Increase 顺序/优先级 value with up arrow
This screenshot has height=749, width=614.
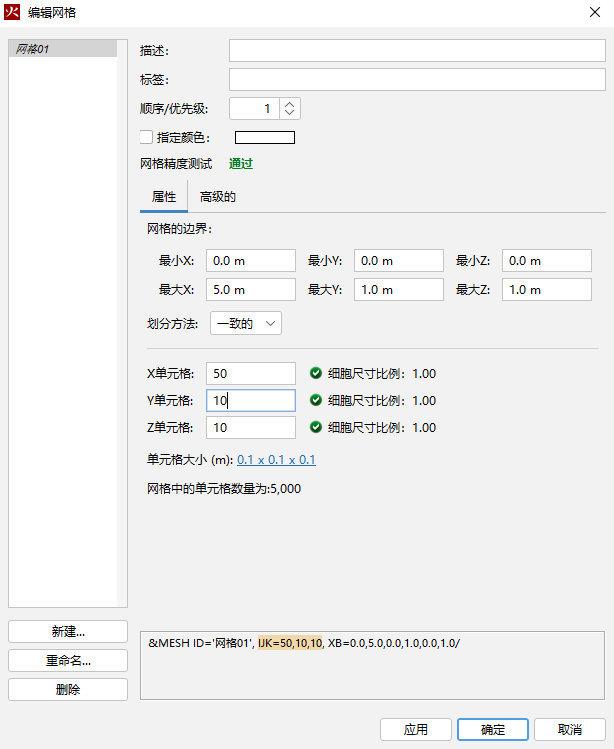(x=289, y=103)
